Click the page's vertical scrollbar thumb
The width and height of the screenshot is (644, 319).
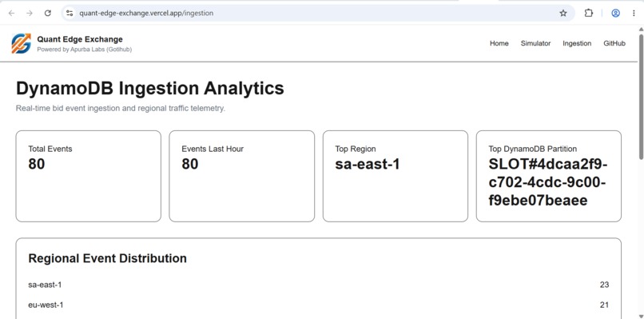tap(641, 97)
